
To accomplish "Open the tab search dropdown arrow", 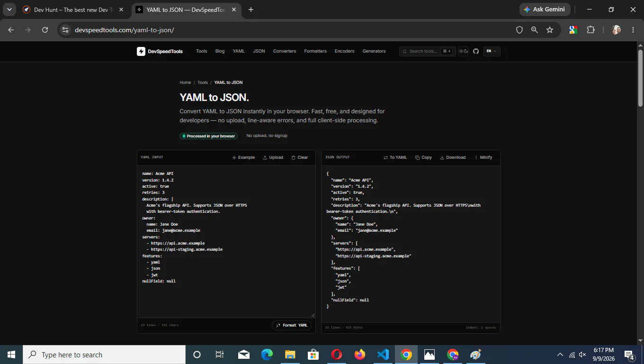I will pyautogui.click(x=9, y=9).
